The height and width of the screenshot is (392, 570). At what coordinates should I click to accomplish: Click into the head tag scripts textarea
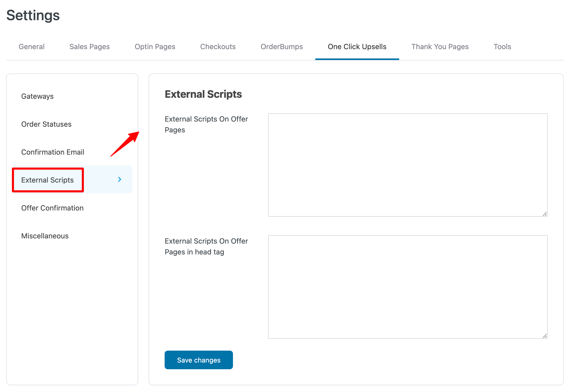[x=408, y=287]
